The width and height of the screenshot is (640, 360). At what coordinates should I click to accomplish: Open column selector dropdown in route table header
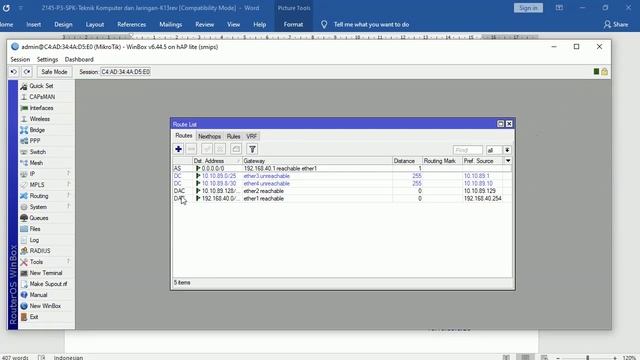coord(508,161)
